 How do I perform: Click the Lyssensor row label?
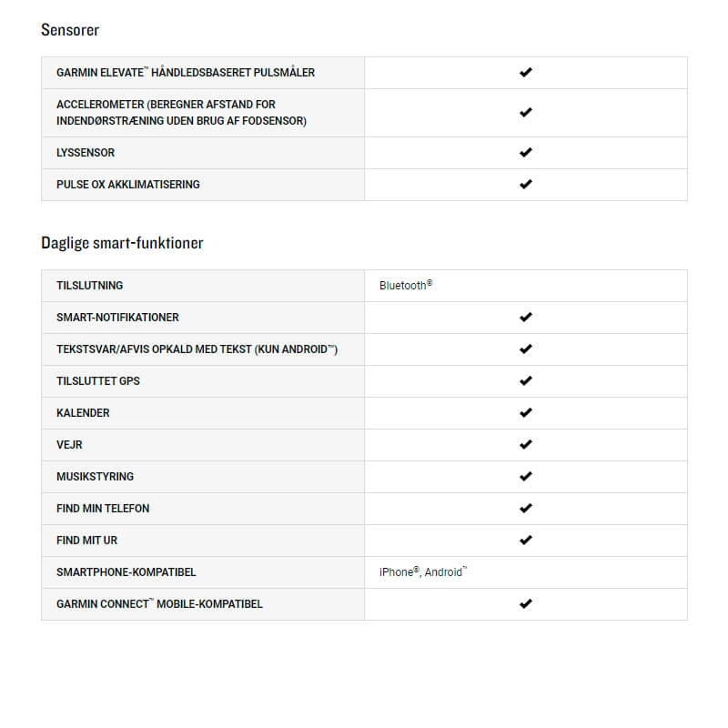click(86, 153)
